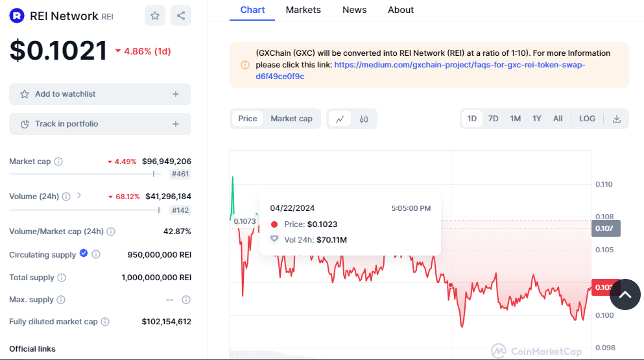Click the notice info icon in banner

[x=244, y=65]
